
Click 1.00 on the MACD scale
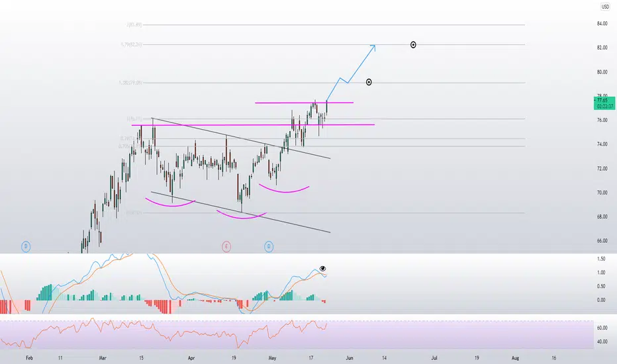(x=601, y=272)
